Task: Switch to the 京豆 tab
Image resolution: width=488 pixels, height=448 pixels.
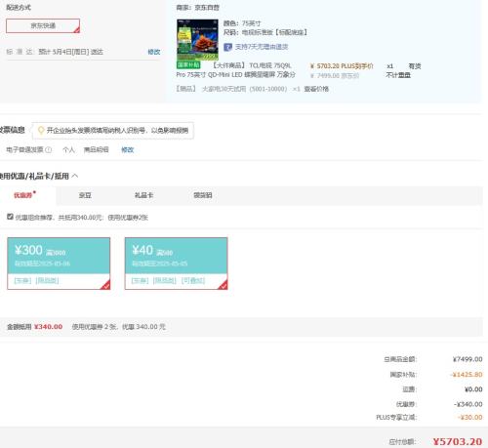Action: 85,195
